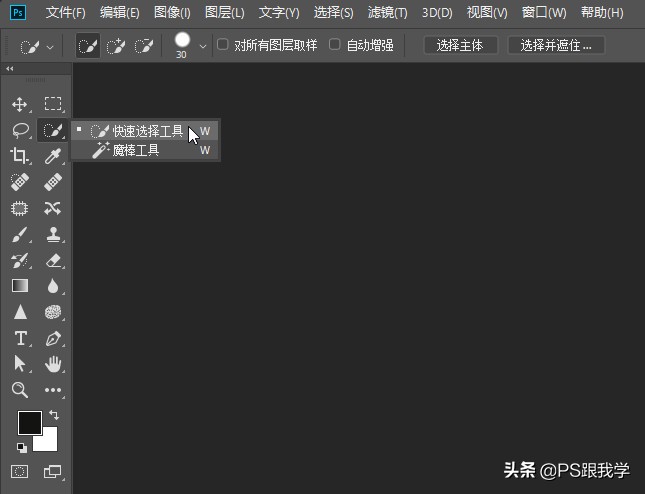The image size is (645, 494).
Task: Select the Clone Stamp tool
Action: pos(53,234)
